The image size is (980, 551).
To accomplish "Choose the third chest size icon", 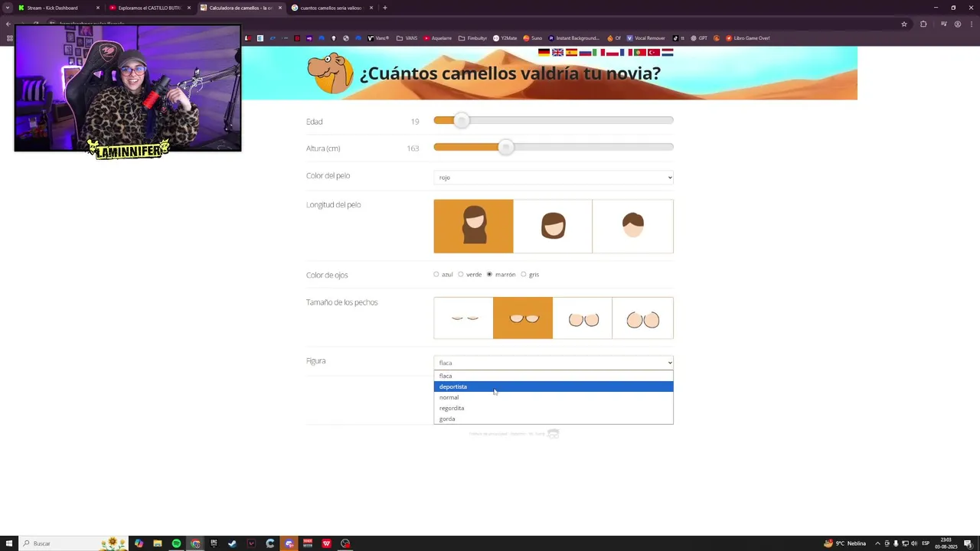I will tap(583, 318).
